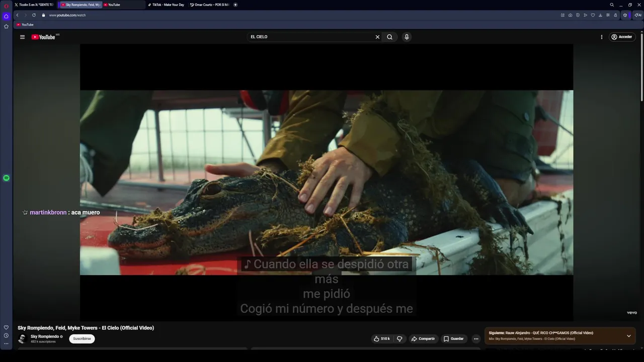Go back to previous page
This screenshot has width=644, height=362.
coord(18,15)
